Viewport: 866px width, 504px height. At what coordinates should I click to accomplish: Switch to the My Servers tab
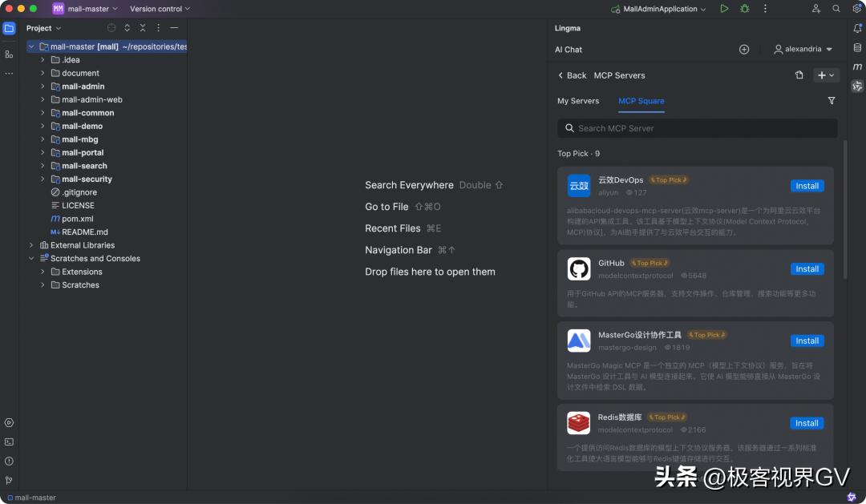click(578, 101)
